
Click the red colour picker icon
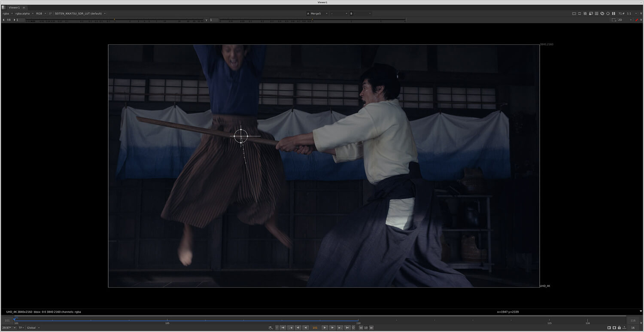coord(637,20)
